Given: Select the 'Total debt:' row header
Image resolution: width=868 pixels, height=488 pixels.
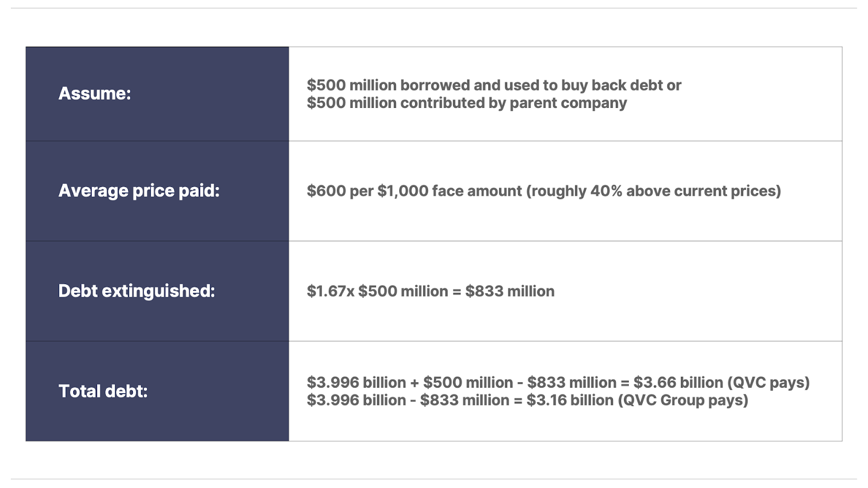Looking at the screenshot, I should (x=157, y=391).
